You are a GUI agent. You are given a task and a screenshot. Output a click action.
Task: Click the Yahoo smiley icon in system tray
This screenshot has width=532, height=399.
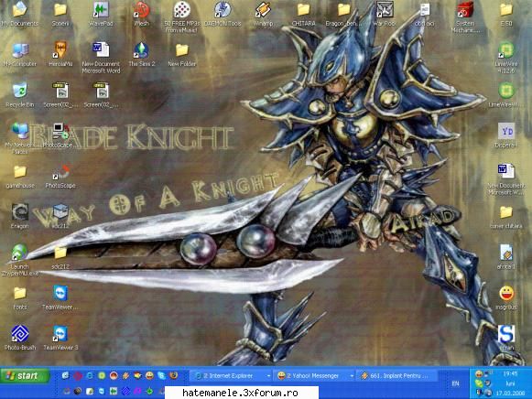pyautogui.click(x=479, y=374)
